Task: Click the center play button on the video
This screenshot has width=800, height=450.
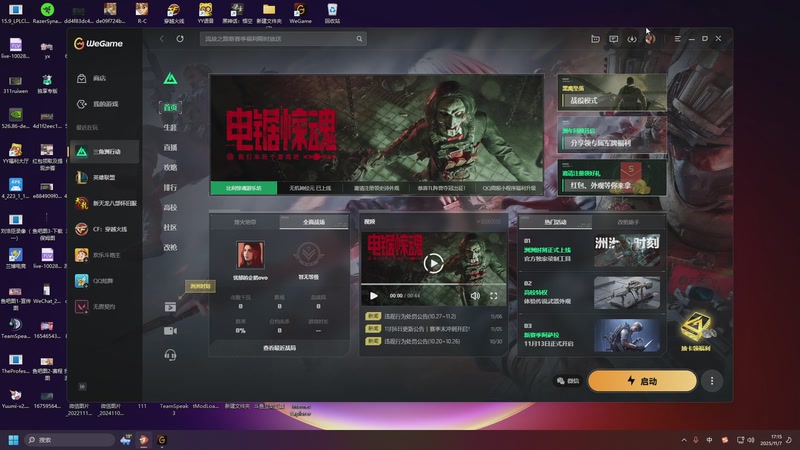Action: 433,263
